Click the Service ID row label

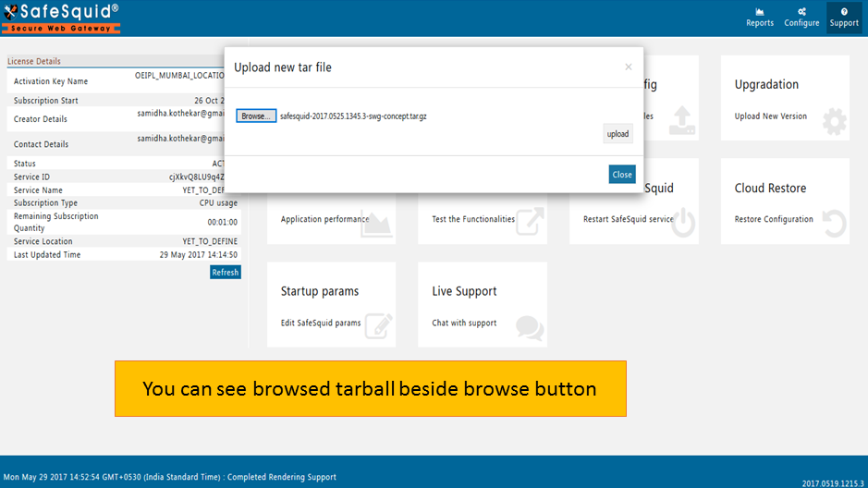(x=31, y=177)
